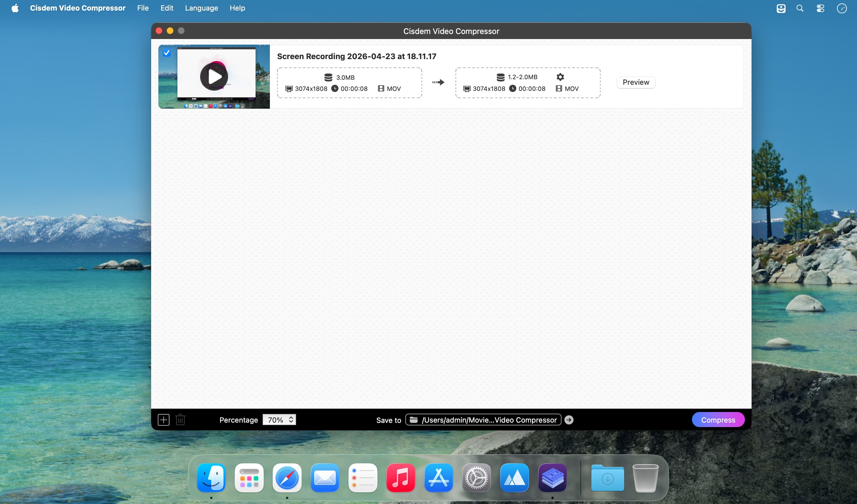
Task: Open Safari from the dock
Action: coord(287,478)
